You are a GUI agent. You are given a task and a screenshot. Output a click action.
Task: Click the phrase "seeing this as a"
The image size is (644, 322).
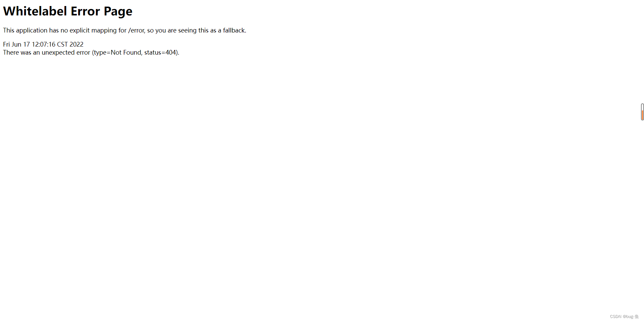[200, 30]
